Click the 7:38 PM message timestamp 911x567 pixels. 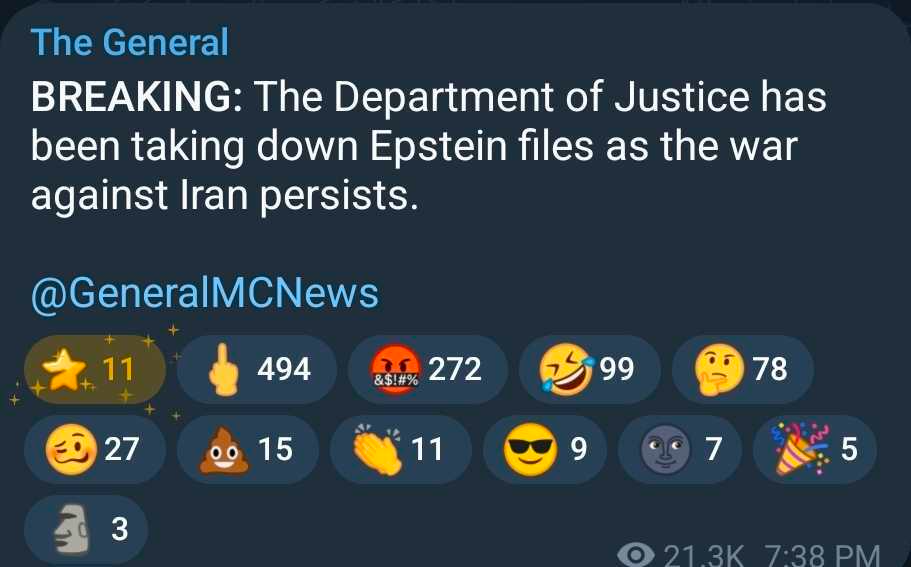[822, 555]
